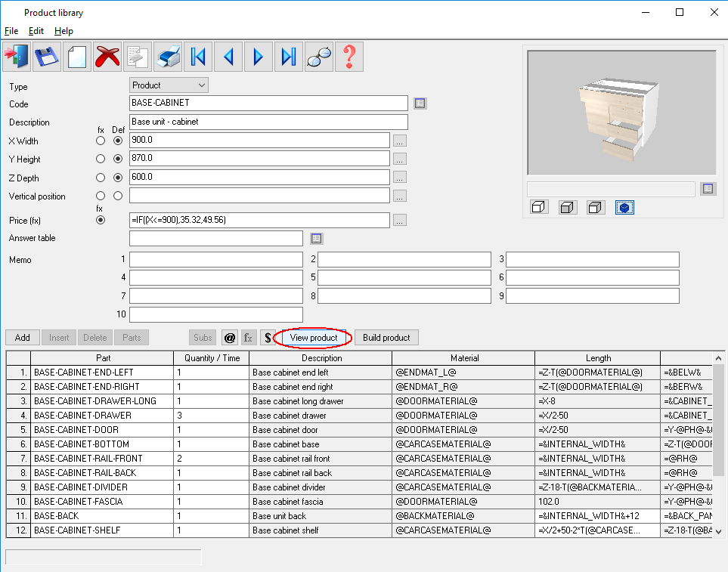Click into the Code field BASE-CABINET
728x572 pixels.
point(268,103)
